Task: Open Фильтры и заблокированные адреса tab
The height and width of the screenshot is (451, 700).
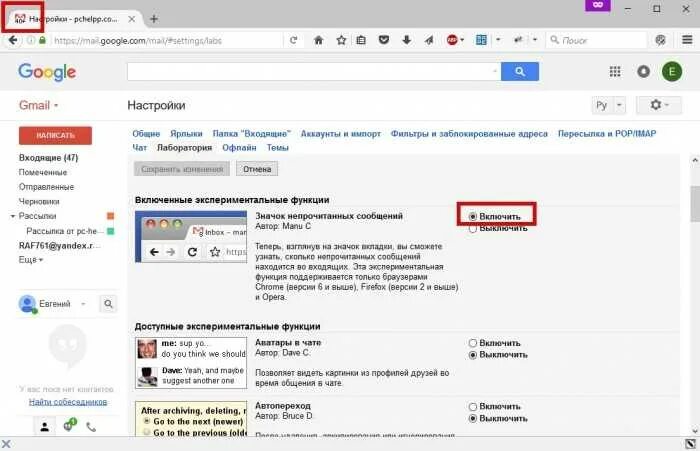Action: (x=469, y=134)
